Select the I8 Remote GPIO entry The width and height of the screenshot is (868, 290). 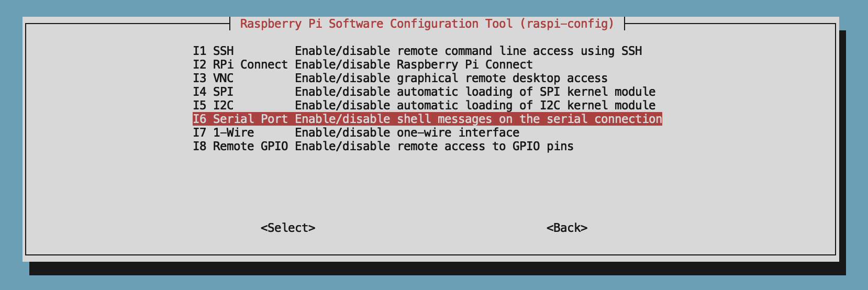click(383, 146)
